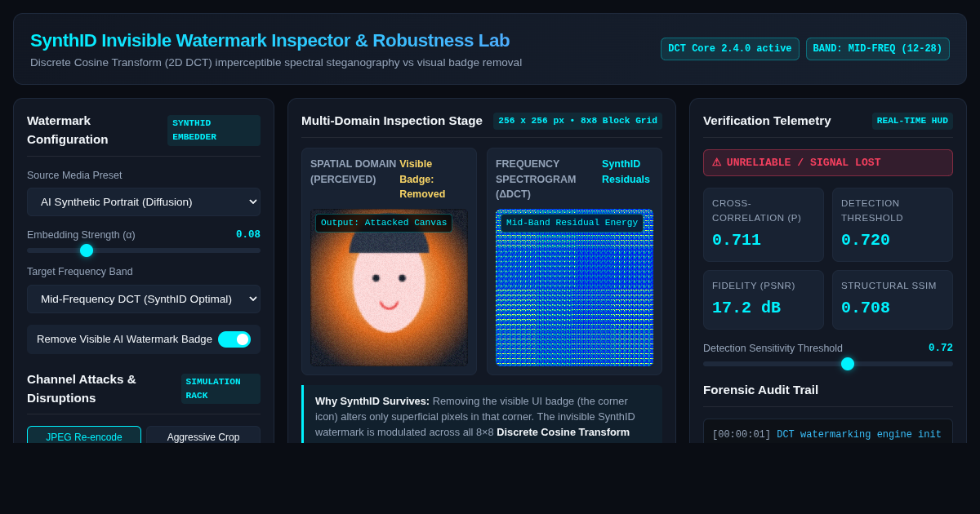
Task: Click the Forensic Audit Trail heading
Action: pyautogui.click(x=760, y=389)
